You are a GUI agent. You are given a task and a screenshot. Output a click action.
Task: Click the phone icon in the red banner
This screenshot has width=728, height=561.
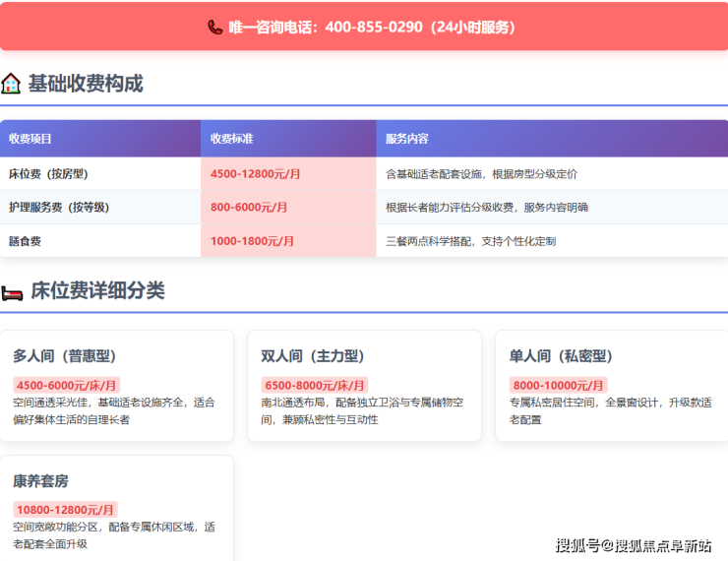tap(214, 28)
